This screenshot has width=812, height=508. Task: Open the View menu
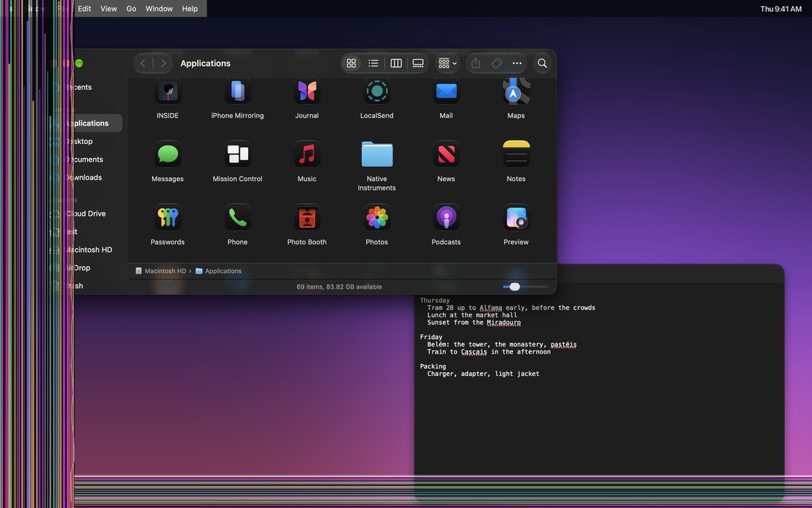tap(109, 8)
